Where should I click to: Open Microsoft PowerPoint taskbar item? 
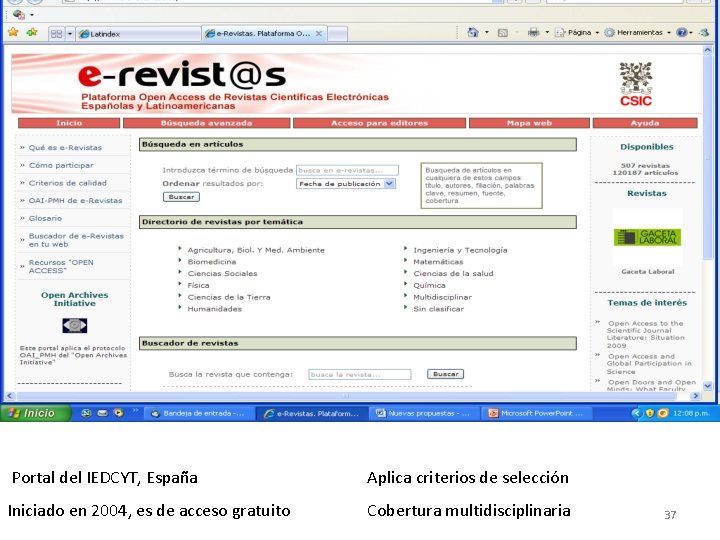(536, 413)
